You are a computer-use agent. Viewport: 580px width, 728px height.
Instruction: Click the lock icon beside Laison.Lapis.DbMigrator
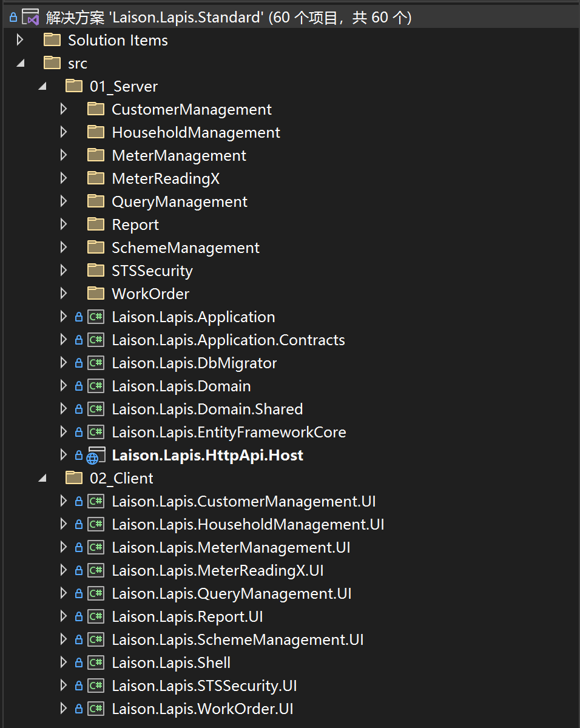click(78, 363)
